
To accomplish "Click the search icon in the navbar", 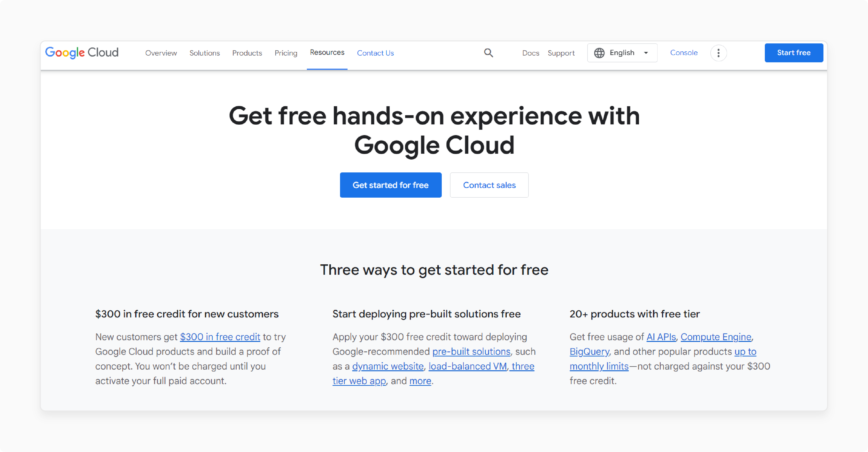I will tap(488, 52).
